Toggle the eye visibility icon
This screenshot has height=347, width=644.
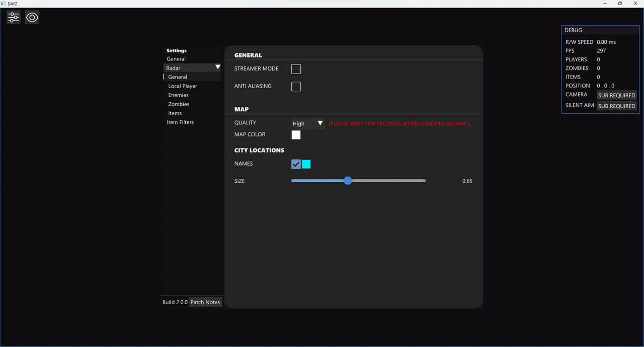tap(32, 18)
